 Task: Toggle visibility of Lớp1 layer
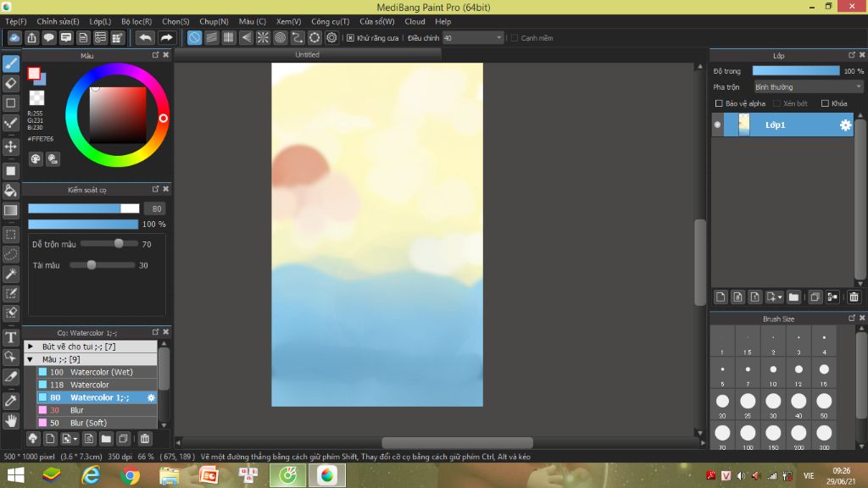[x=717, y=125]
